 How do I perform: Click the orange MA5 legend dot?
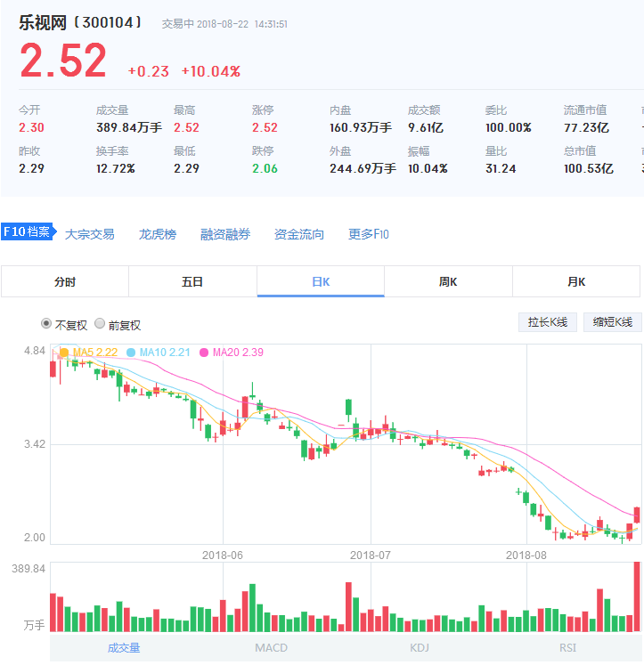tap(64, 353)
